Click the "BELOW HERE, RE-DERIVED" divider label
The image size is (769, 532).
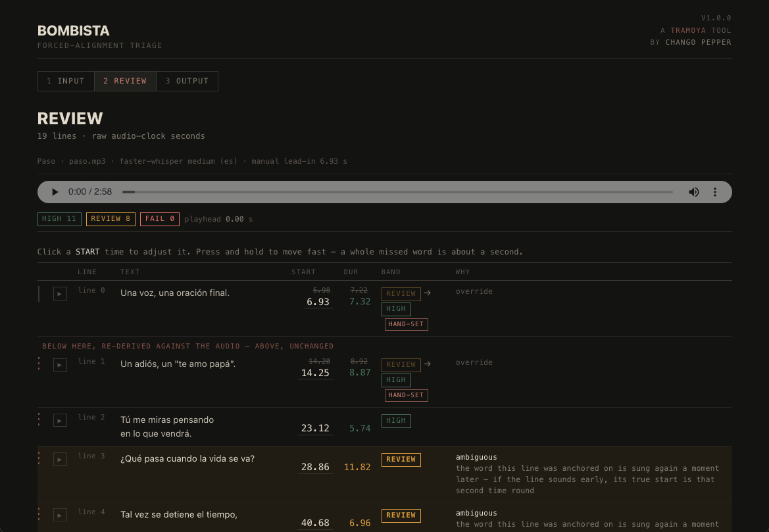tap(188, 346)
